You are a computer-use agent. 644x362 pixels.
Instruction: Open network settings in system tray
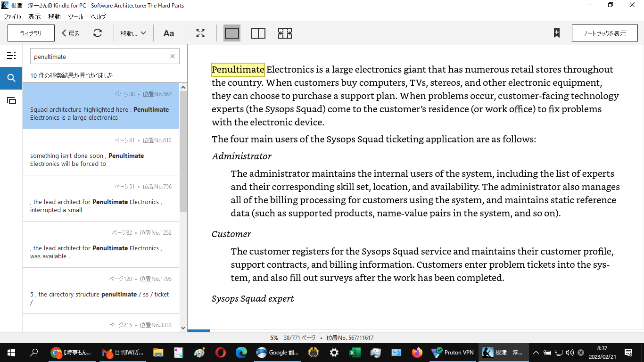pos(559,352)
